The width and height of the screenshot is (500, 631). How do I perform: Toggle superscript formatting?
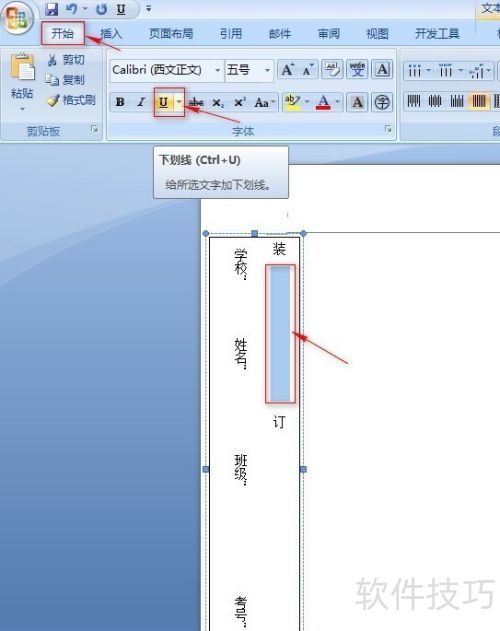240,102
